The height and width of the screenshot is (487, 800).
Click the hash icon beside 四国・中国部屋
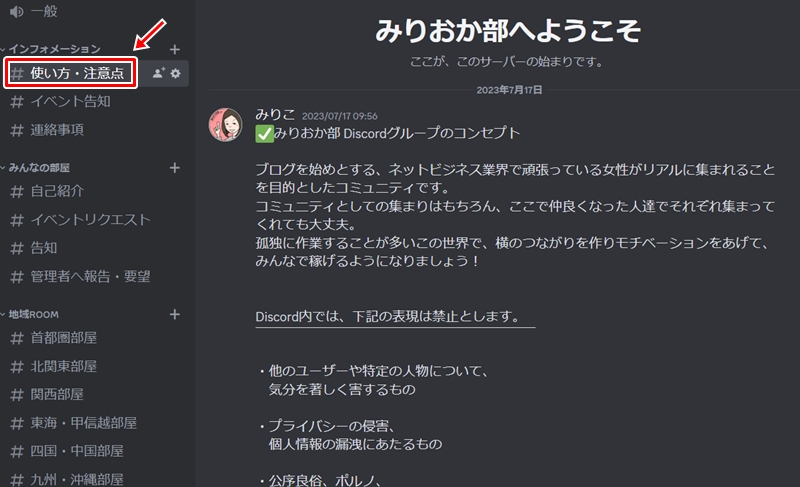point(17,452)
